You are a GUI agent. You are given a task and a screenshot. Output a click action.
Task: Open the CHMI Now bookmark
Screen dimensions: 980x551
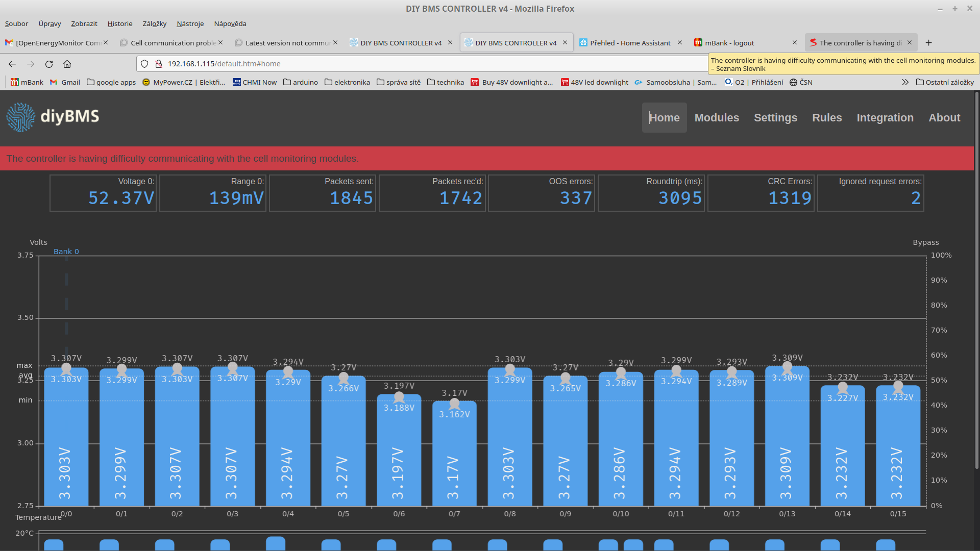pyautogui.click(x=255, y=82)
